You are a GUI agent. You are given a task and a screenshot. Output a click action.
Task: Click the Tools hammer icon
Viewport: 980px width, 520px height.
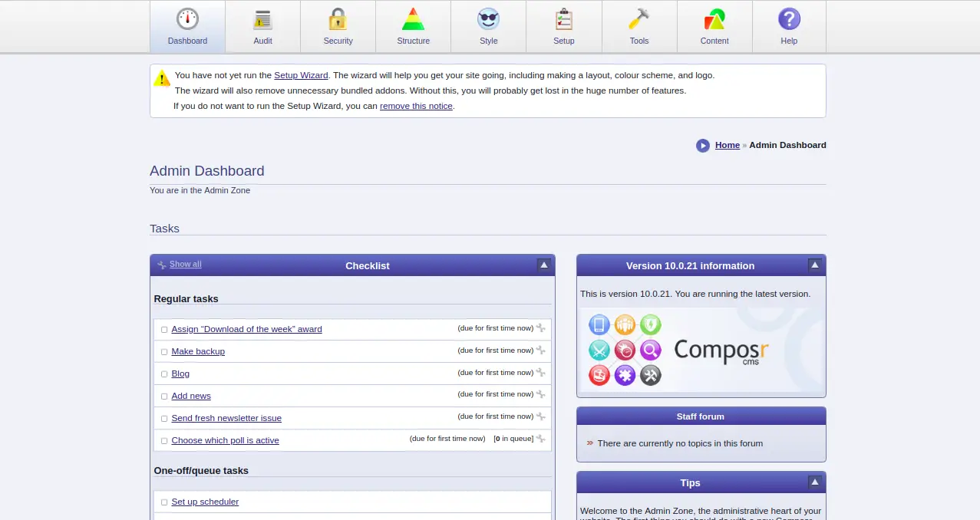tap(638, 20)
